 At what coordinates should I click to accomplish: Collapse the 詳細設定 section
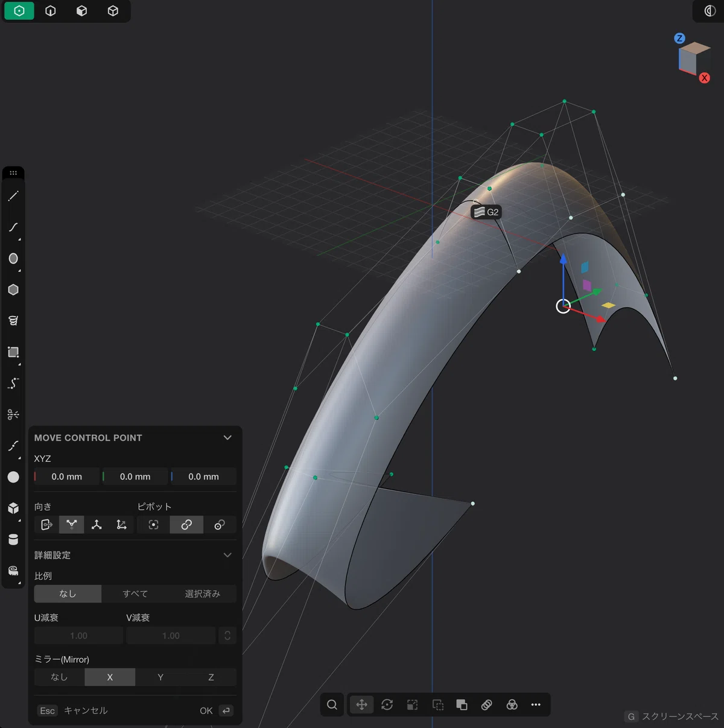pos(227,555)
